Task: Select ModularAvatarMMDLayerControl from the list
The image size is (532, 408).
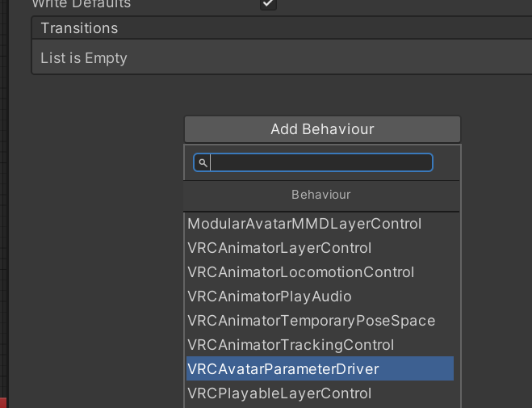Action: [305, 224]
